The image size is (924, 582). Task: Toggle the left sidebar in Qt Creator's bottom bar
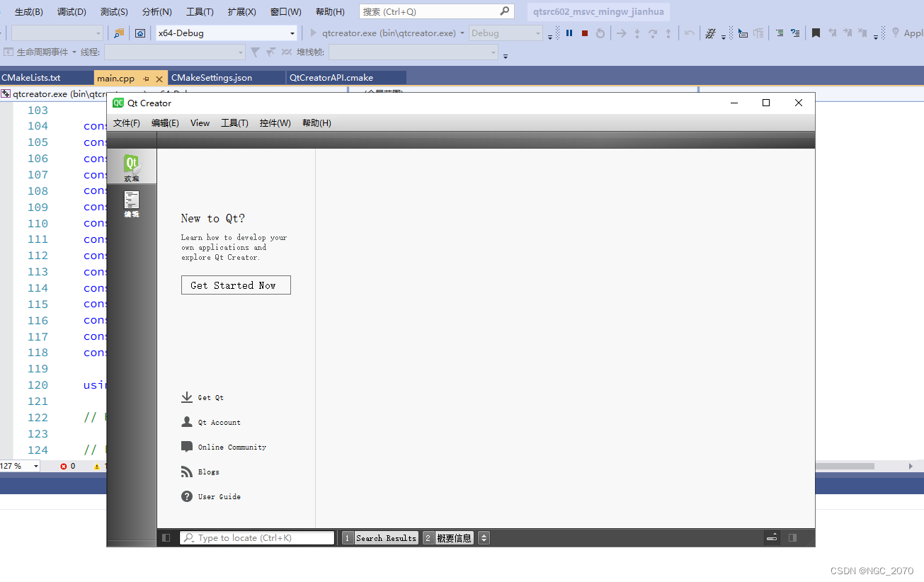[166, 537]
